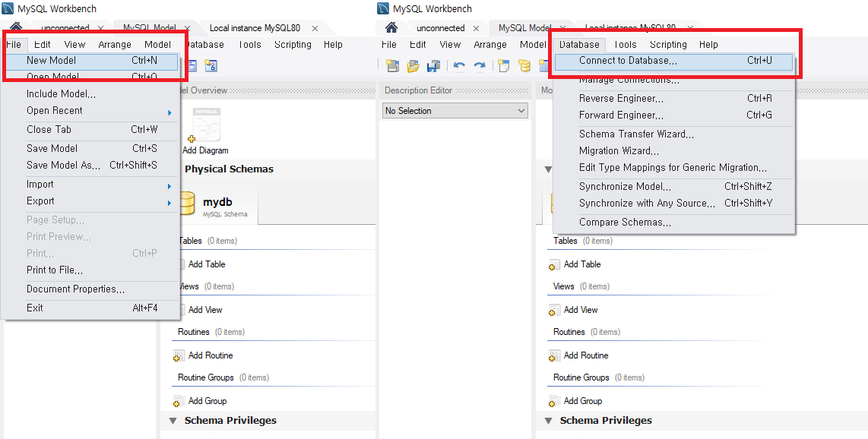This screenshot has height=439, width=868.
Task: Select Include Model from File menu
Action: (91, 93)
